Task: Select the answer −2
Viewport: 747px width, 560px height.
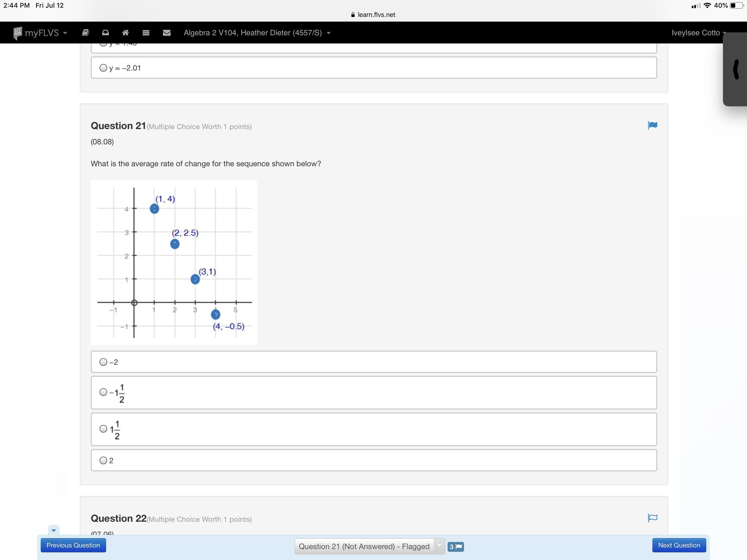Action: [103, 362]
